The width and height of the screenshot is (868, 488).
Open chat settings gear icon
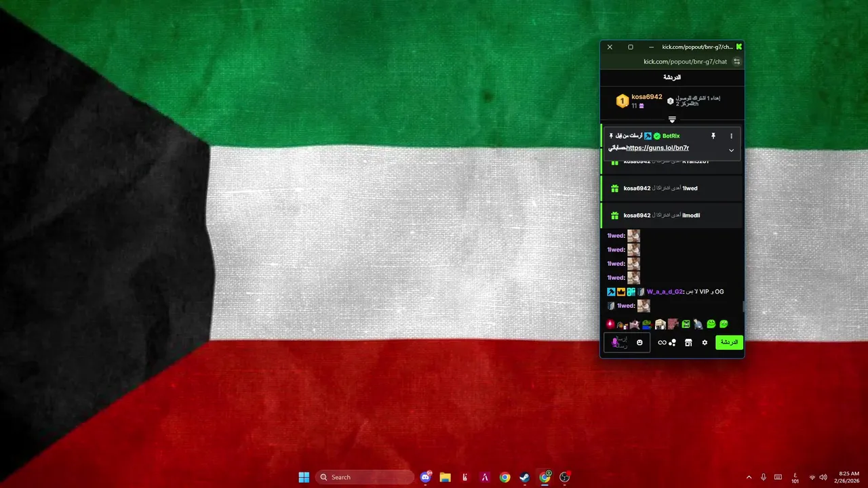705,342
